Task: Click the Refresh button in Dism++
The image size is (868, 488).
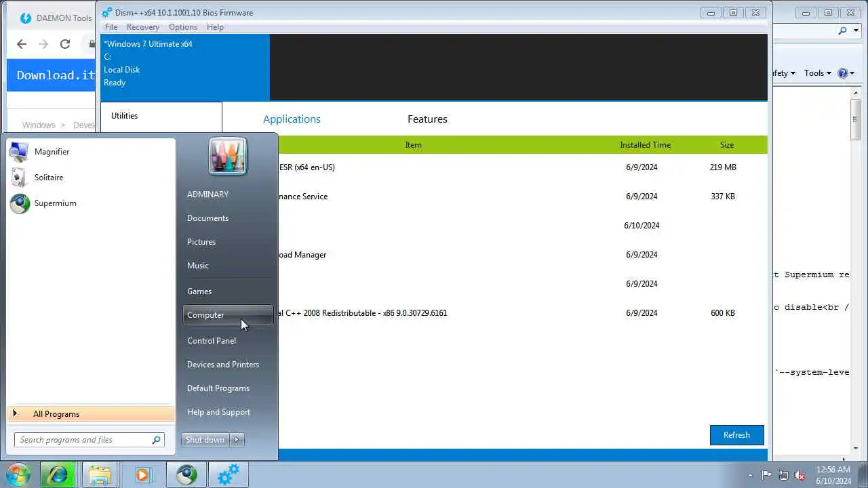Action: [737, 435]
